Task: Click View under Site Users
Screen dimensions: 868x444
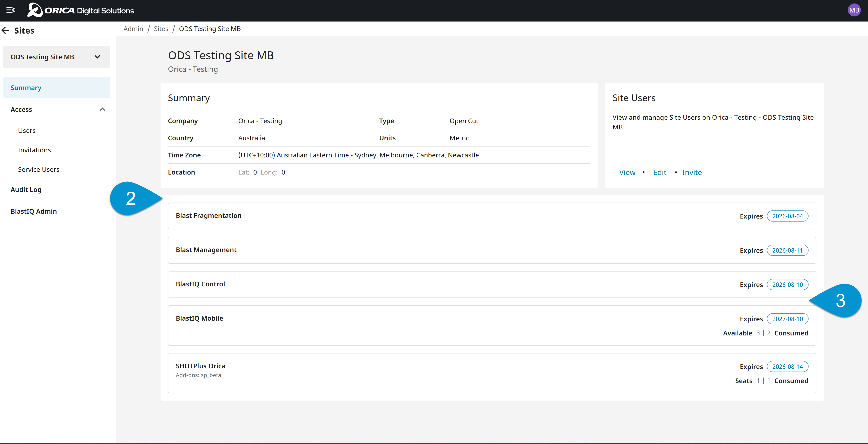Action: point(627,172)
